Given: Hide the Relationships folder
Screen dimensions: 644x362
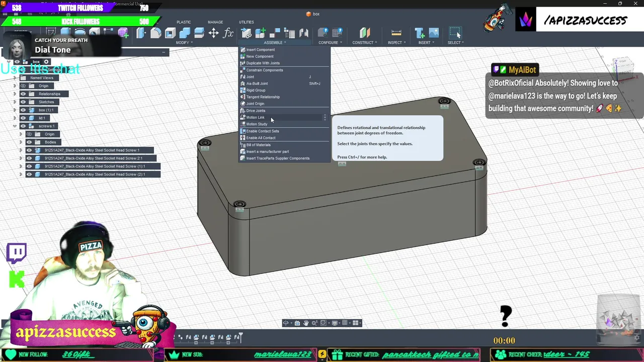Looking at the screenshot, I should coord(23,94).
